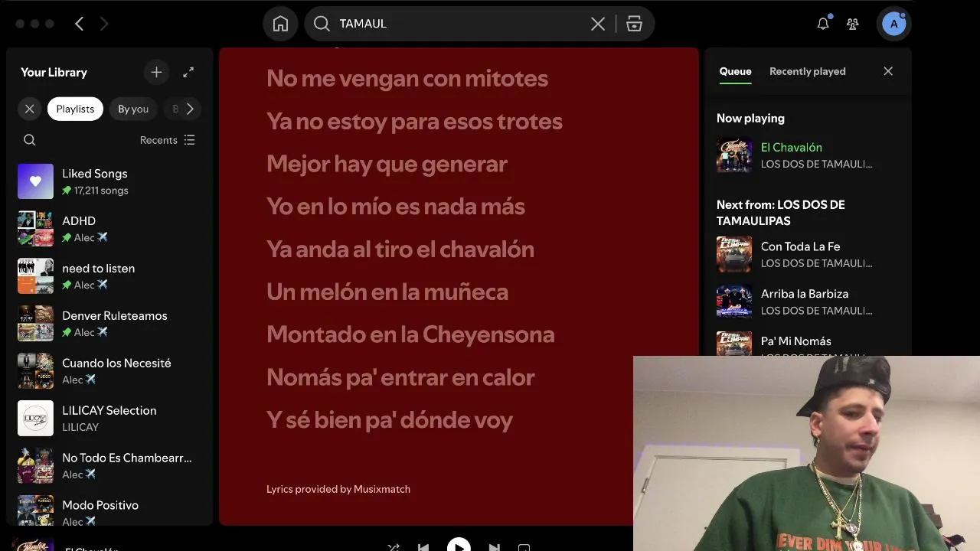The height and width of the screenshot is (551, 980).
Task: Open the Browse icon in search bar
Action: (x=634, y=24)
